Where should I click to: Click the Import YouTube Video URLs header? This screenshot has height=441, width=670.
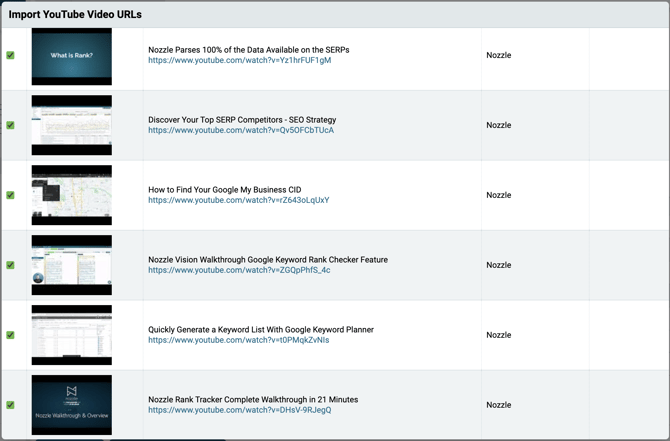click(75, 15)
